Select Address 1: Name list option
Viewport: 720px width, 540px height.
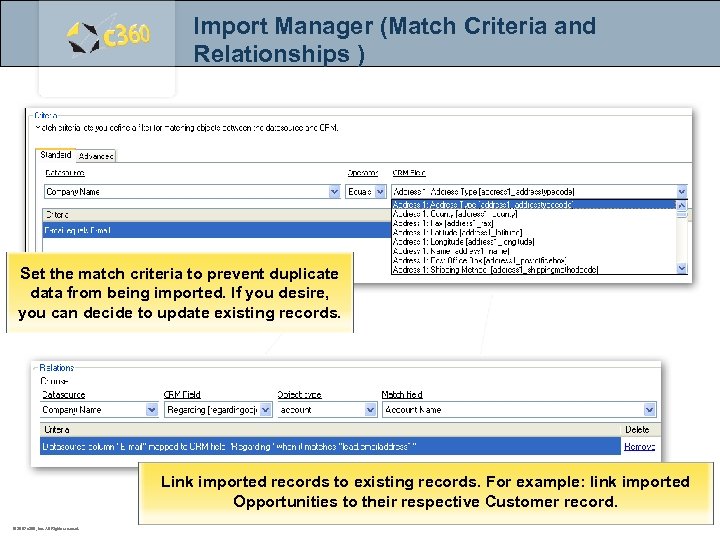(x=534, y=251)
